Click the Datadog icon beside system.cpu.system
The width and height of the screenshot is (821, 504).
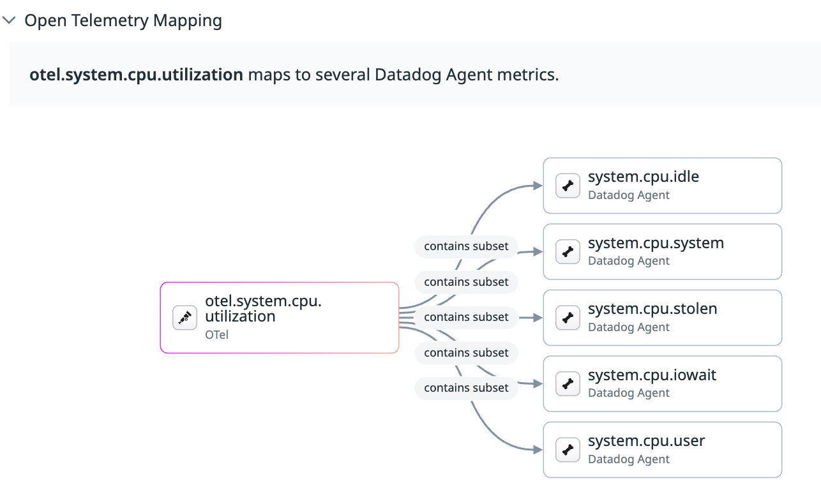point(568,251)
